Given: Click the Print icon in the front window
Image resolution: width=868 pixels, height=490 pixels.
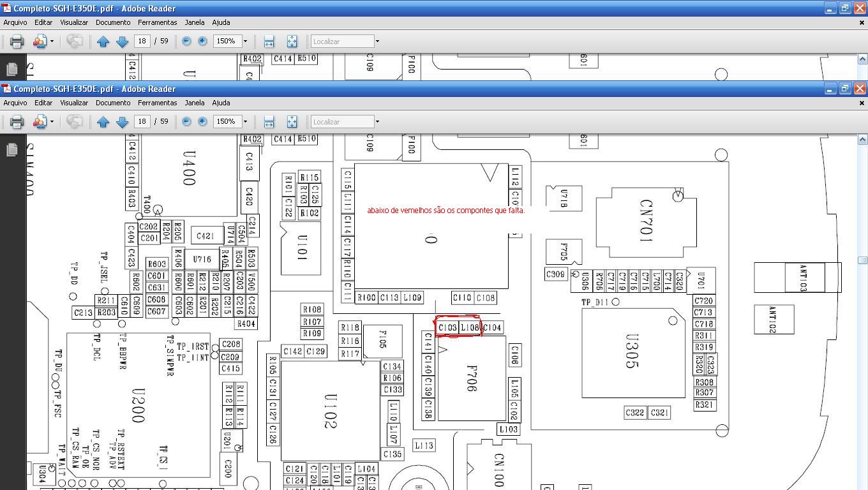Looking at the screenshot, I should pyautogui.click(x=17, y=122).
